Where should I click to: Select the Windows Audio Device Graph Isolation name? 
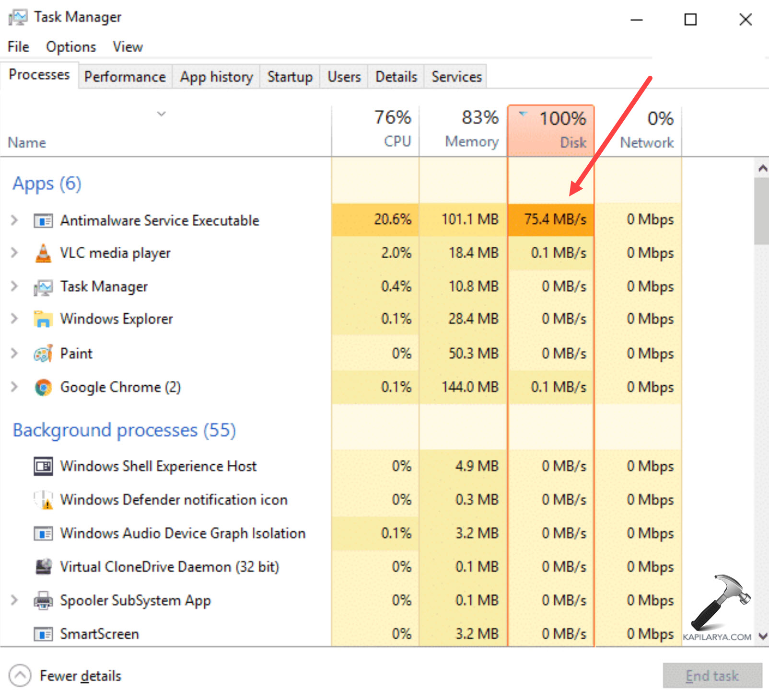[183, 533]
